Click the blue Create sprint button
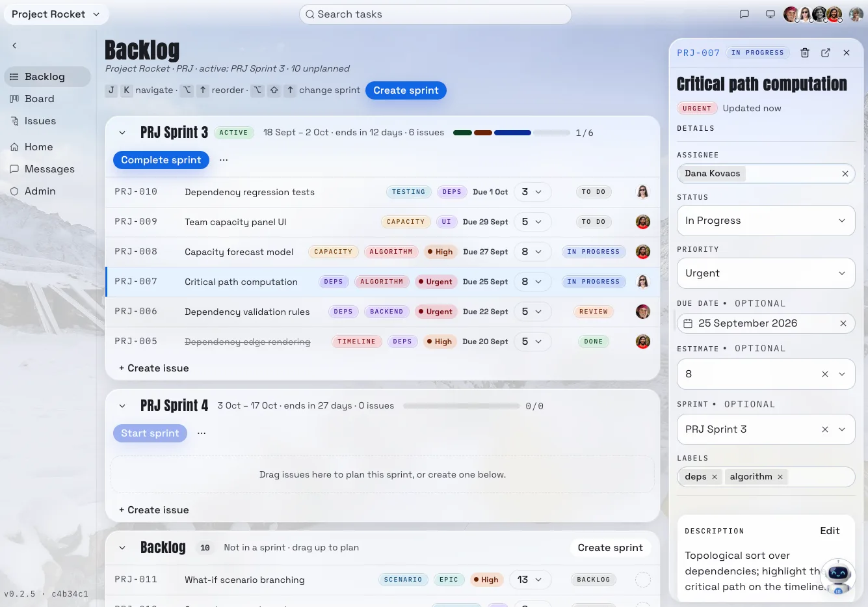This screenshot has width=868, height=607. point(406,90)
